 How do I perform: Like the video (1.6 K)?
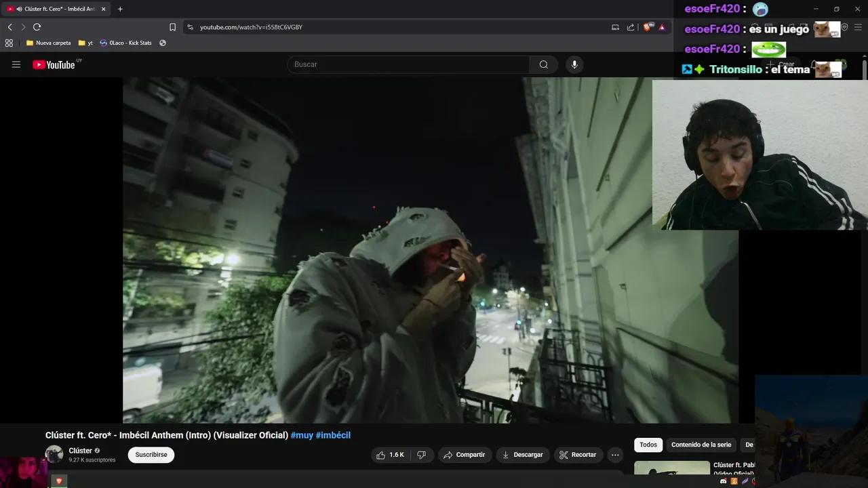pos(391,455)
